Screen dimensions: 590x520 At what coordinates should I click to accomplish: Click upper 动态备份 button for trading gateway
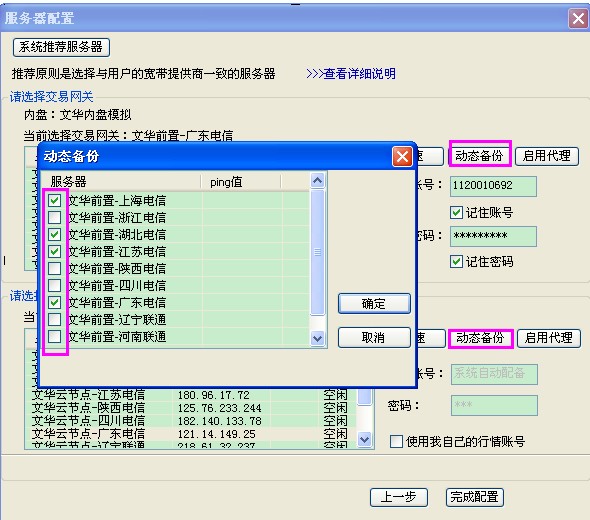click(479, 155)
